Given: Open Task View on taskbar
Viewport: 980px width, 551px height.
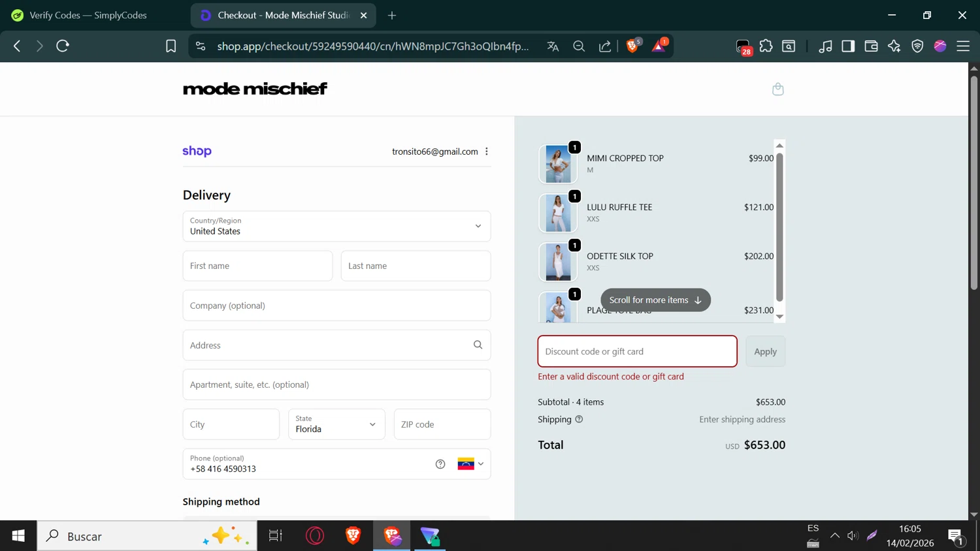Looking at the screenshot, I should click(x=276, y=536).
